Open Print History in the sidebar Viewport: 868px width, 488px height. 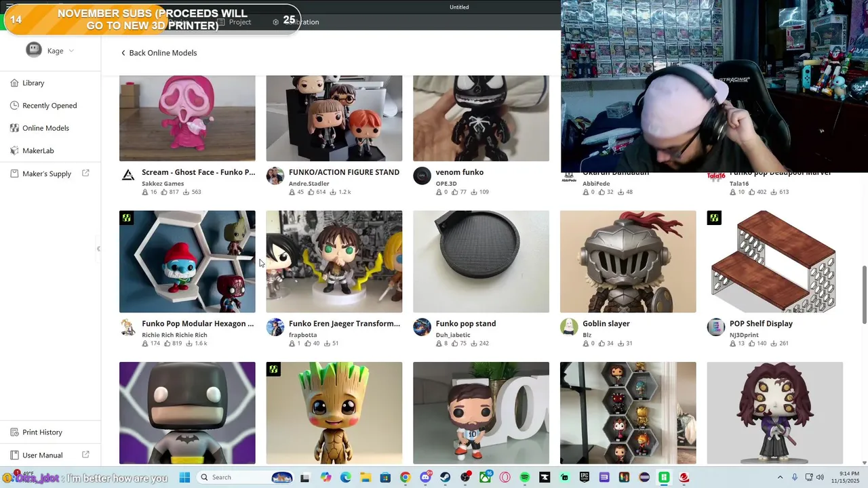42,432
